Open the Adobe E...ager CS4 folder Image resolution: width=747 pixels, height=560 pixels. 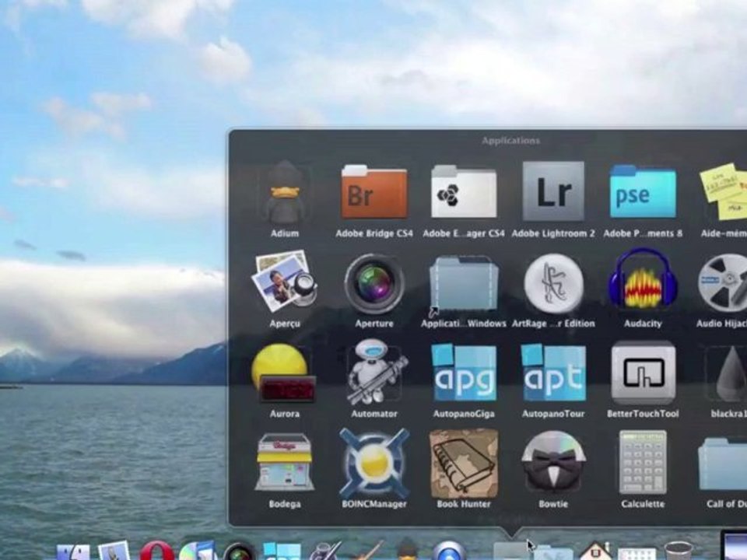(x=464, y=191)
